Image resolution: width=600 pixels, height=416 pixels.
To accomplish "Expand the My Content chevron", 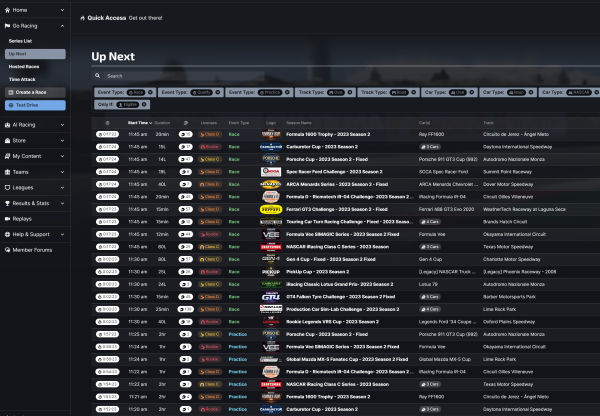I will 62,156.
